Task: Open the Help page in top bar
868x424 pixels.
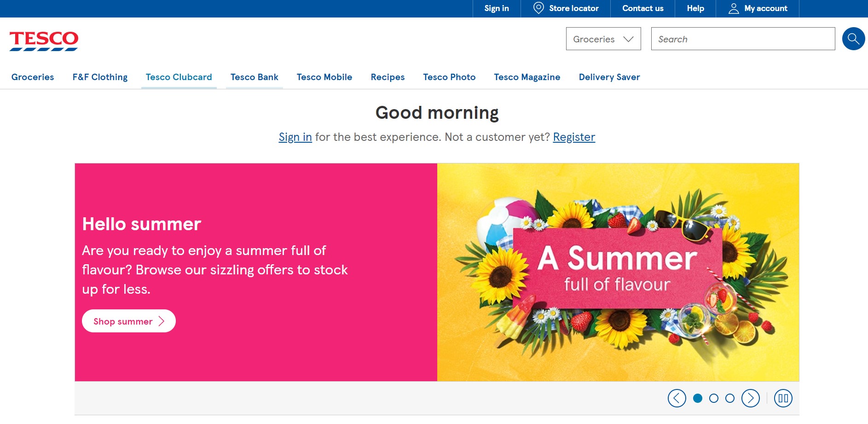Action: coord(695,8)
